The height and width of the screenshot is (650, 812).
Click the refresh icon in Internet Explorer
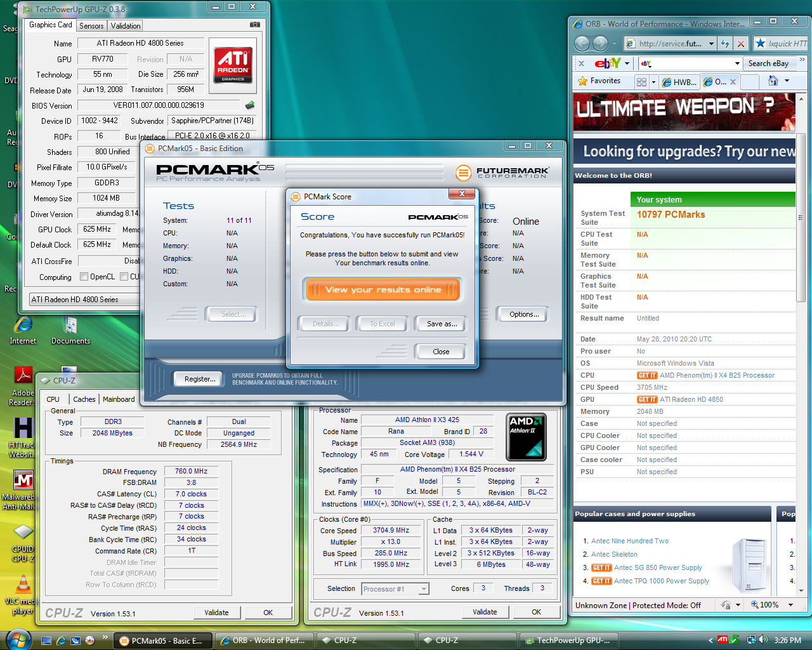click(725, 44)
